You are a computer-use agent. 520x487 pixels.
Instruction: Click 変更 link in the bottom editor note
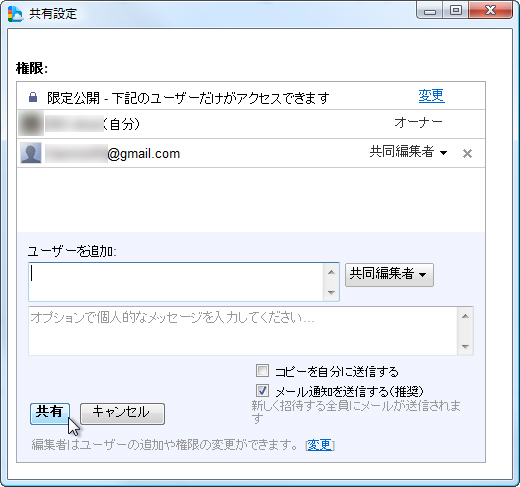click(319, 445)
